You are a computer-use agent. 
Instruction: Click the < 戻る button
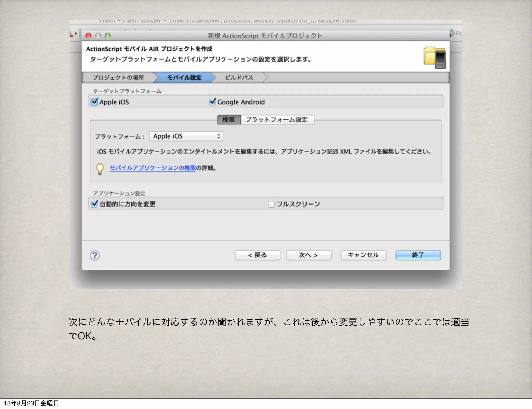[257, 255]
